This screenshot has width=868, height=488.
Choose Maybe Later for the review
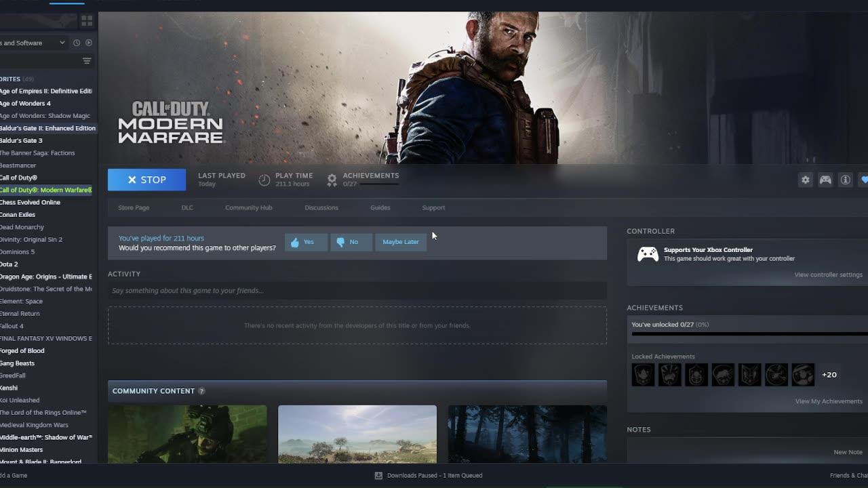click(401, 242)
